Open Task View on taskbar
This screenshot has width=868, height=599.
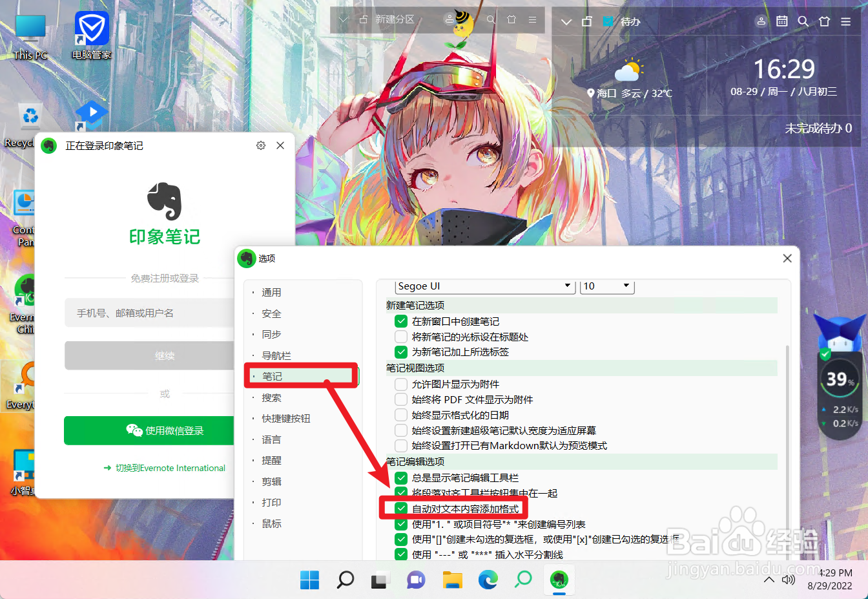tap(381, 580)
